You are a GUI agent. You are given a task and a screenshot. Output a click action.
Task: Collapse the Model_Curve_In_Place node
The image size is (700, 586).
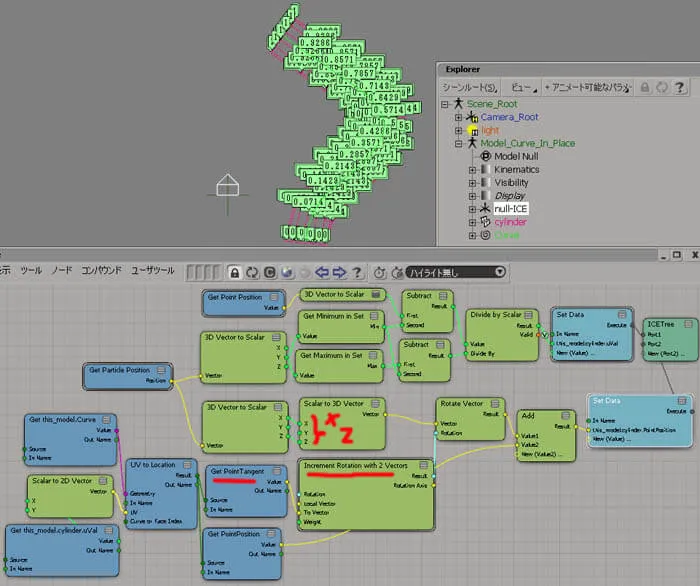pyautogui.click(x=458, y=144)
